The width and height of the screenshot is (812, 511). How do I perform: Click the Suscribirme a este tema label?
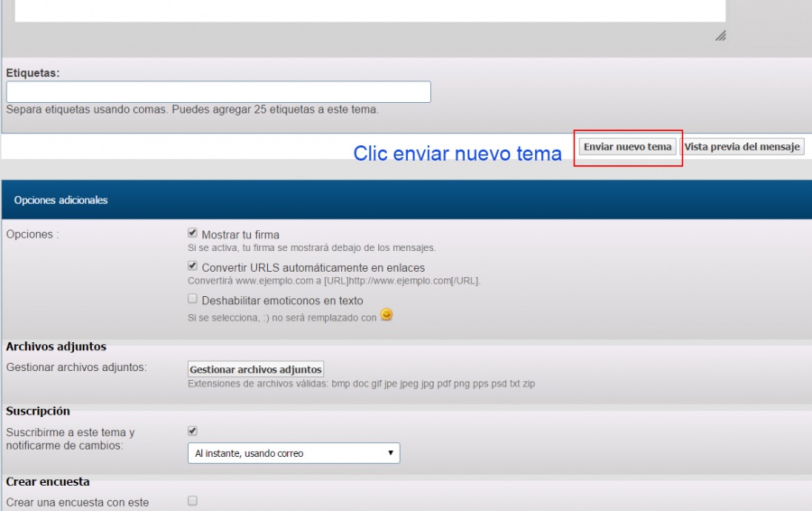70,439
